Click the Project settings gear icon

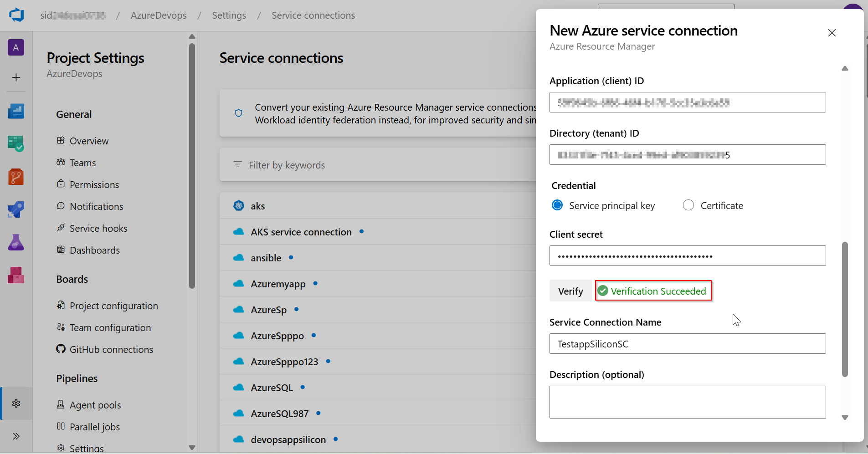pyautogui.click(x=16, y=403)
